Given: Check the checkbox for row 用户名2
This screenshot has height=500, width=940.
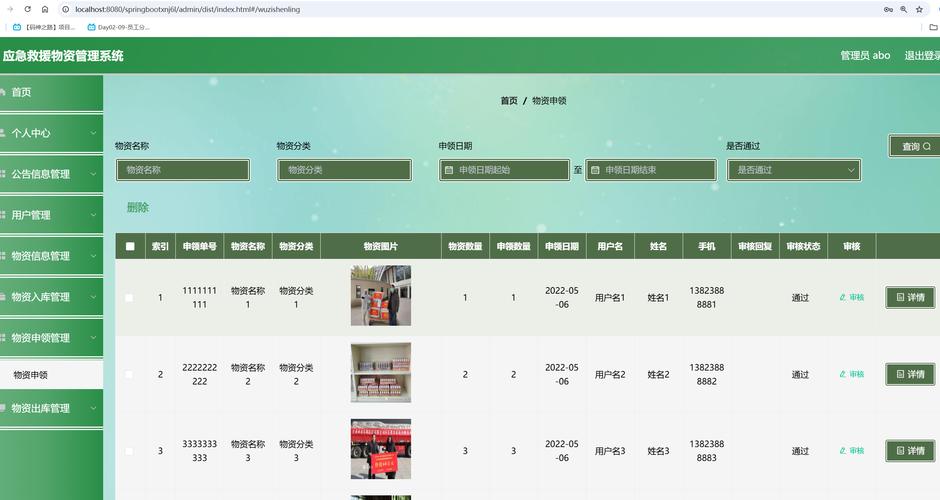Looking at the screenshot, I should pos(129,374).
